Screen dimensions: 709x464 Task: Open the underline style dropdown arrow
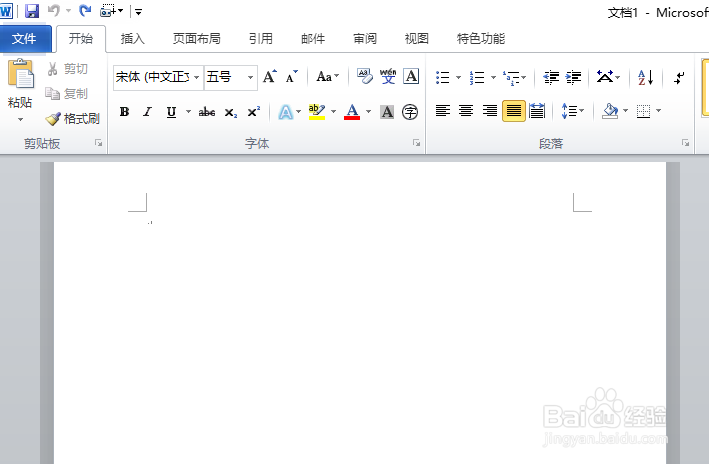(x=188, y=112)
